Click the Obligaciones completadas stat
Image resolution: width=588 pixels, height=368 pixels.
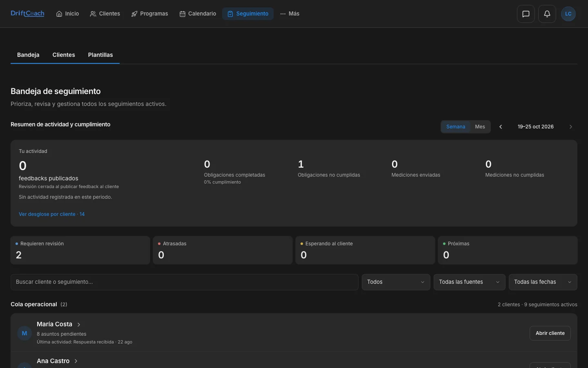(235, 172)
